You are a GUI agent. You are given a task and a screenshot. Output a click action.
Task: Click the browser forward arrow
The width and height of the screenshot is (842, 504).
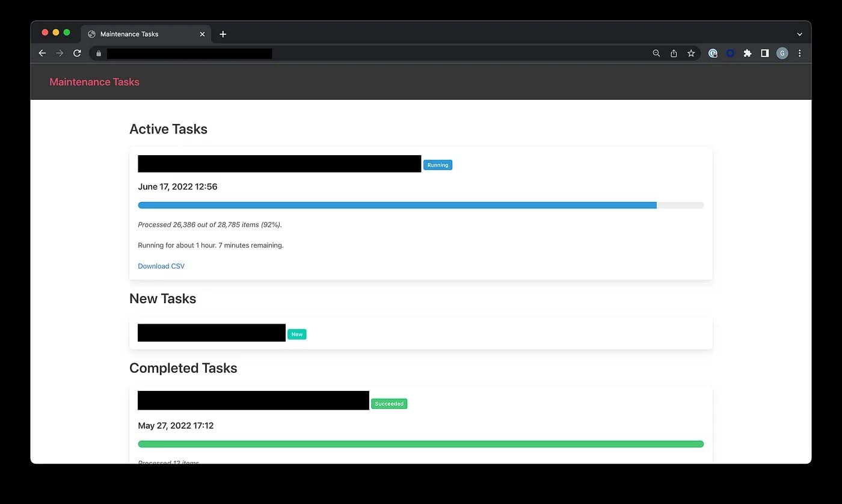pos(60,53)
